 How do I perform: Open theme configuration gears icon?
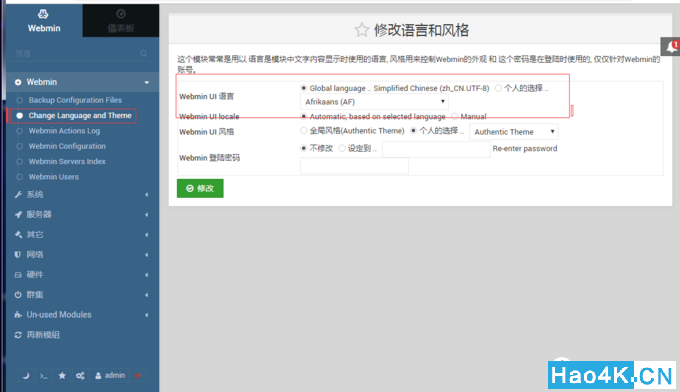tap(80, 376)
